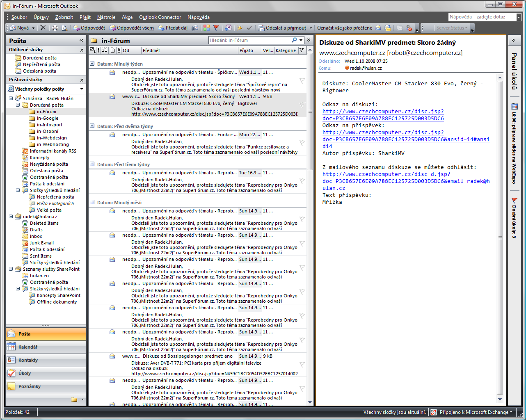The image size is (526, 420).
Task: Click the Nápověda – zadejte dotaz box
Action: click(482, 17)
